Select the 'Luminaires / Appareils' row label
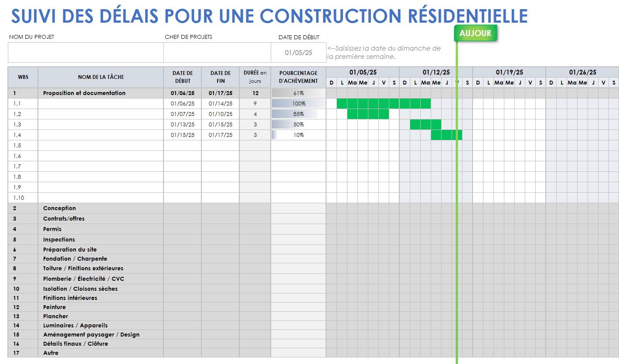This screenshot has height=364, width=619. (75, 326)
